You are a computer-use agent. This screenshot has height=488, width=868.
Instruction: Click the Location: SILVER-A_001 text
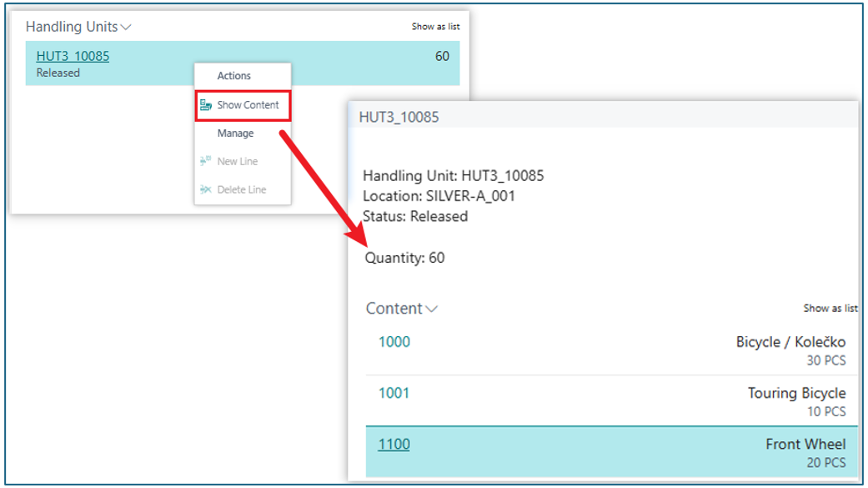point(439,196)
